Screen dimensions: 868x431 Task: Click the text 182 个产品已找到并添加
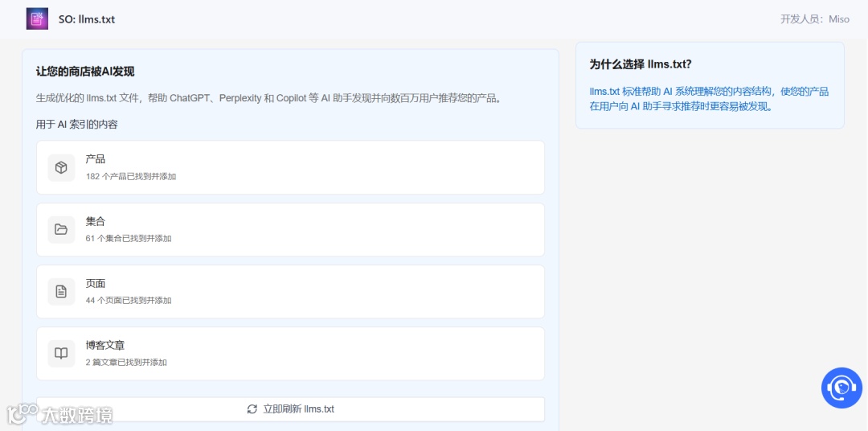click(131, 176)
